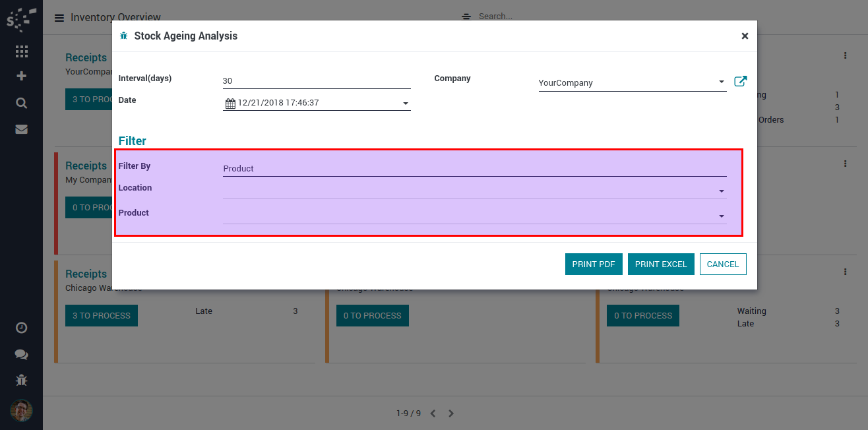Open search from the sidebar magnifier icon
The height and width of the screenshot is (430, 868).
21,103
